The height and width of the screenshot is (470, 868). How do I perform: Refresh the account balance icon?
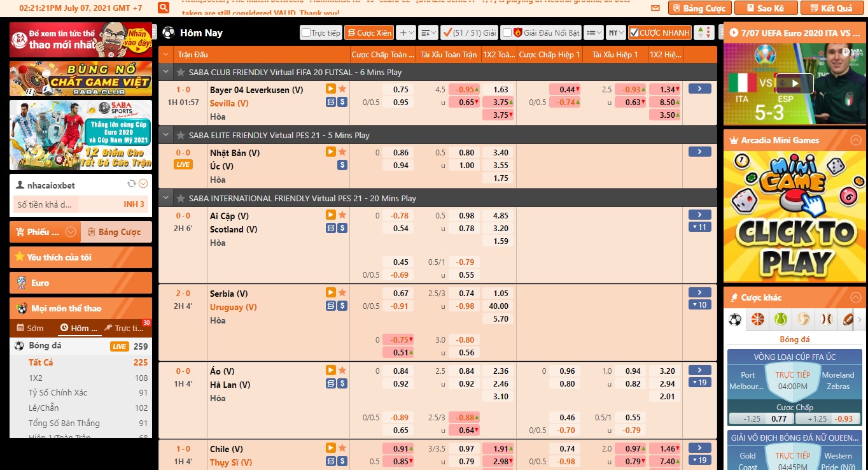[x=132, y=184]
